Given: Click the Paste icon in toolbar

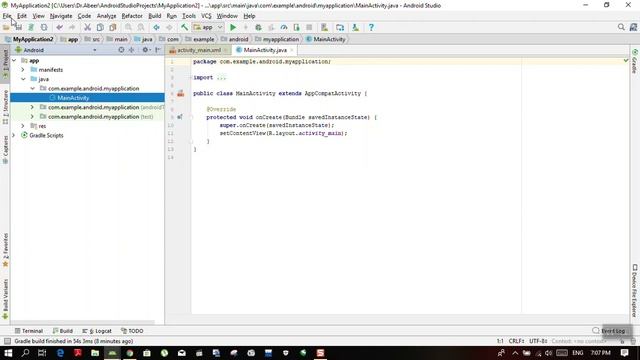Looking at the screenshot, I should point(113,27).
